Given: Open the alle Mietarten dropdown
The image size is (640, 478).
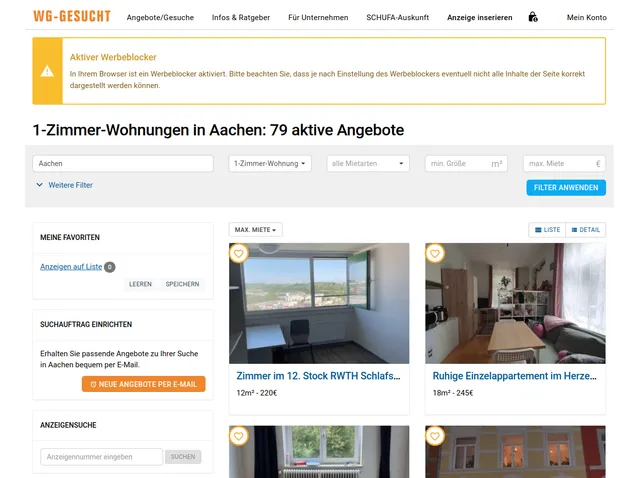Looking at the screenshot, I should [x=368, y=163].
